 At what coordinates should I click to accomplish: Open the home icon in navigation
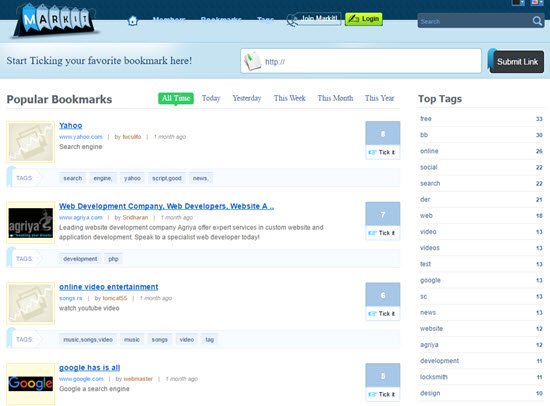click(133, 21)
